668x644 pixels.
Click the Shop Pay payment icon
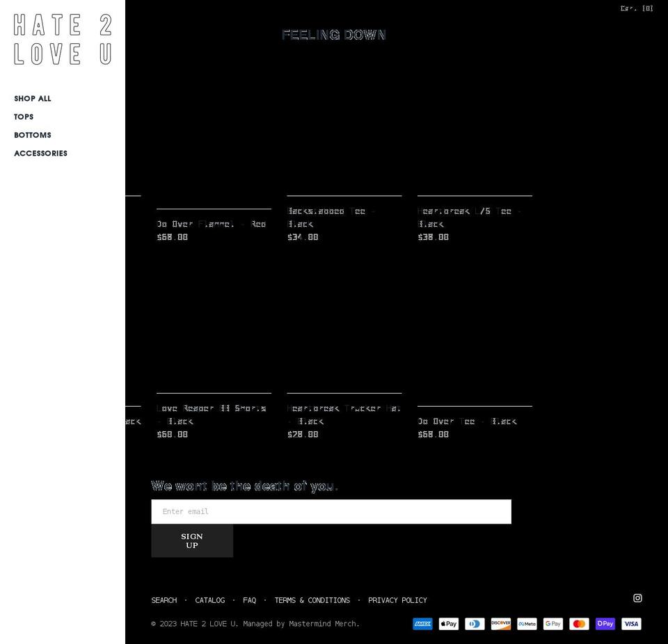point(605,624)
